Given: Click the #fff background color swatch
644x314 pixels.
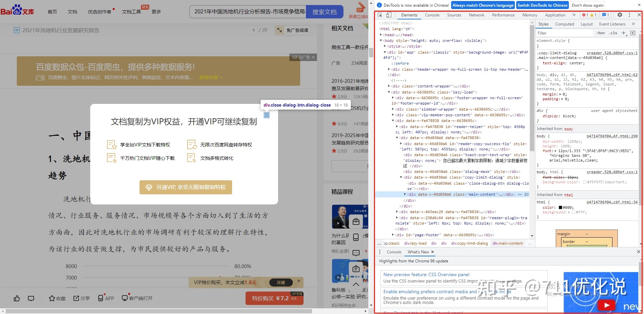Looking at the screenshot, I should tap(574, 212).
